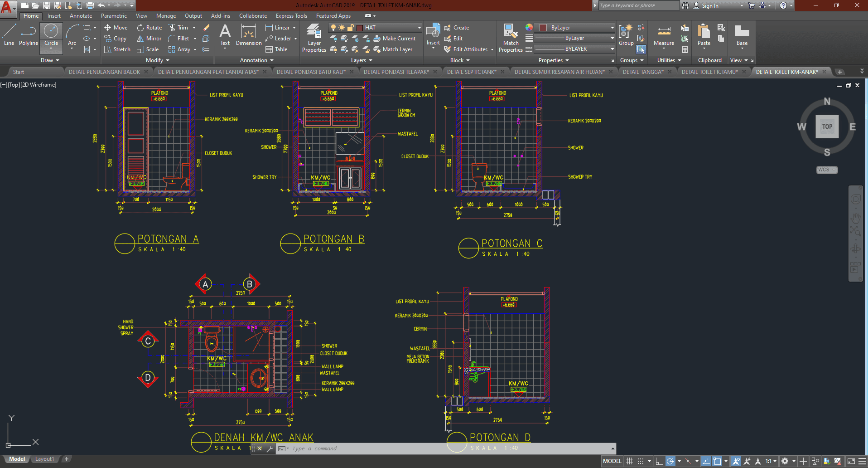Insert a Table annotation

tap(276, 49)
